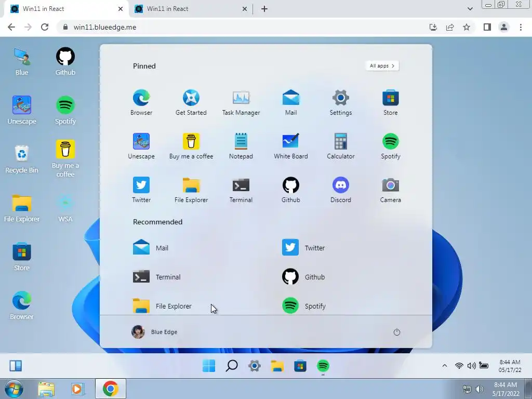Click the power button in Start menu
Image resolution: width=532 pixels, height=399 pixels.
[x=396, y=332]
